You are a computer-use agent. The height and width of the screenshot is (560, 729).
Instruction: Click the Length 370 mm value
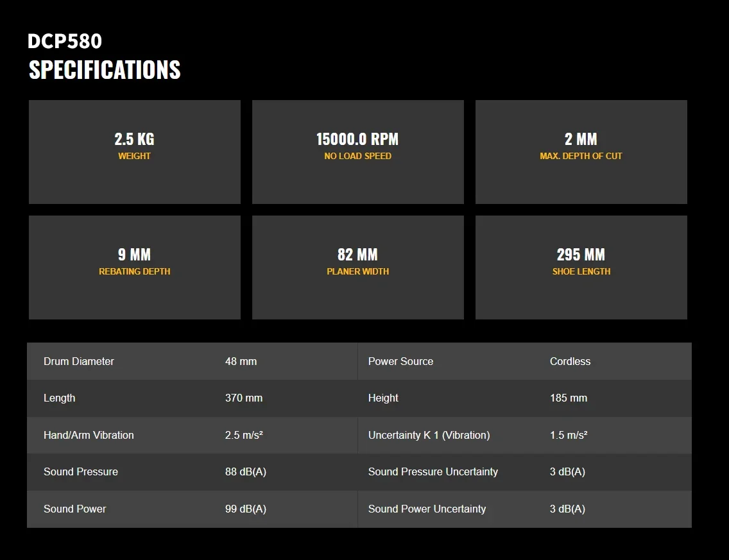tap(244, 398)
